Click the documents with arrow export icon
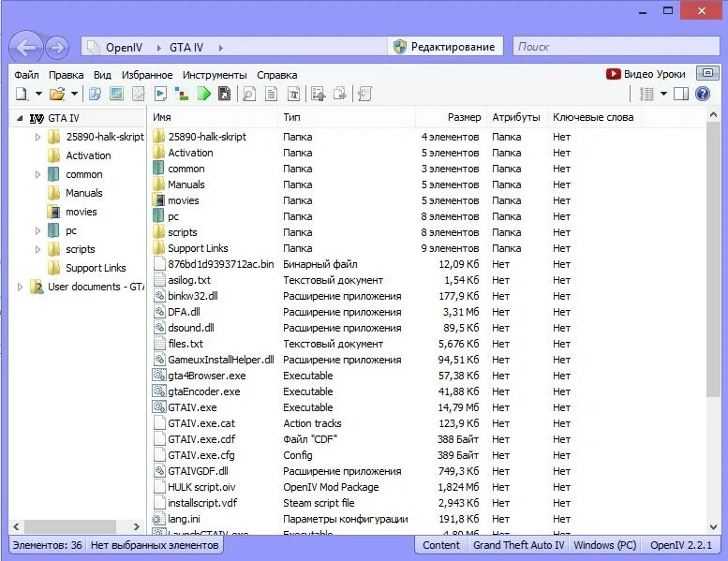The width and height of the screenshot is (728, 561). tap(340, 95)
